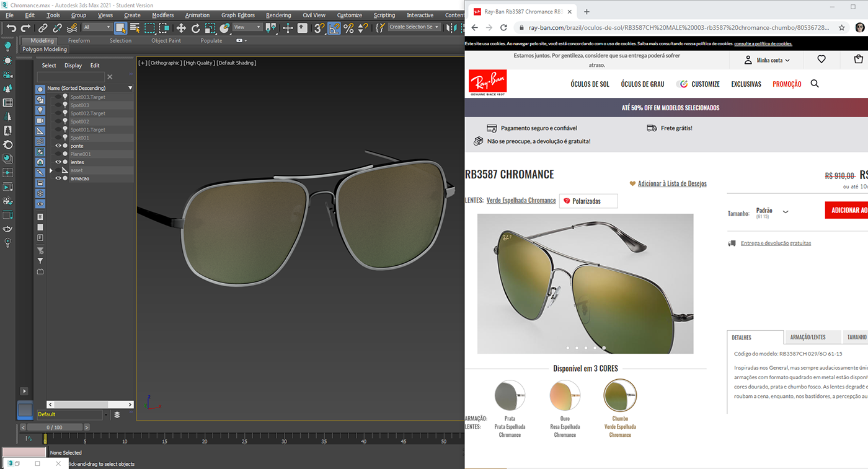Pick the Select and Scale tool
Screen dimensions: 868x469
tap(210, 28)
